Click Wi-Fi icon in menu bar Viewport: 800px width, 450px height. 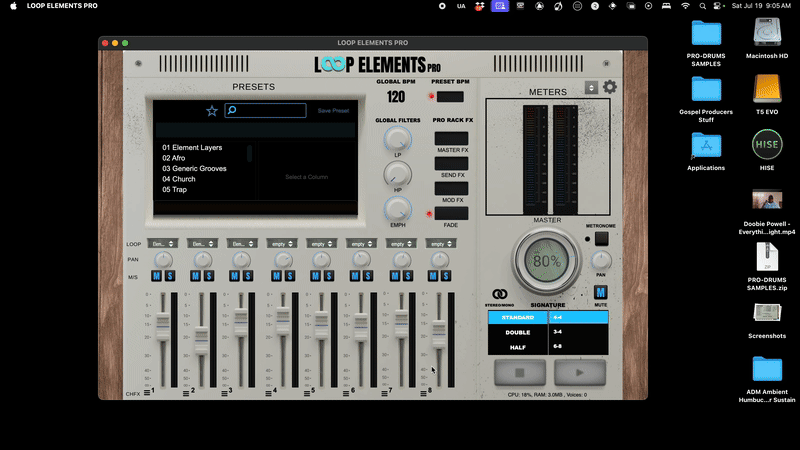pos(685,6)
